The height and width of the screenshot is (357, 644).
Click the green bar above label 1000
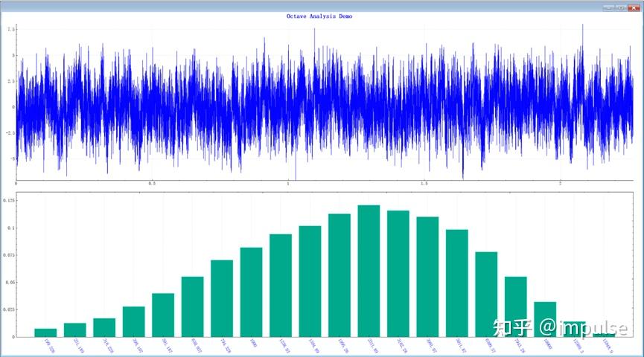[x=251, y=292]
